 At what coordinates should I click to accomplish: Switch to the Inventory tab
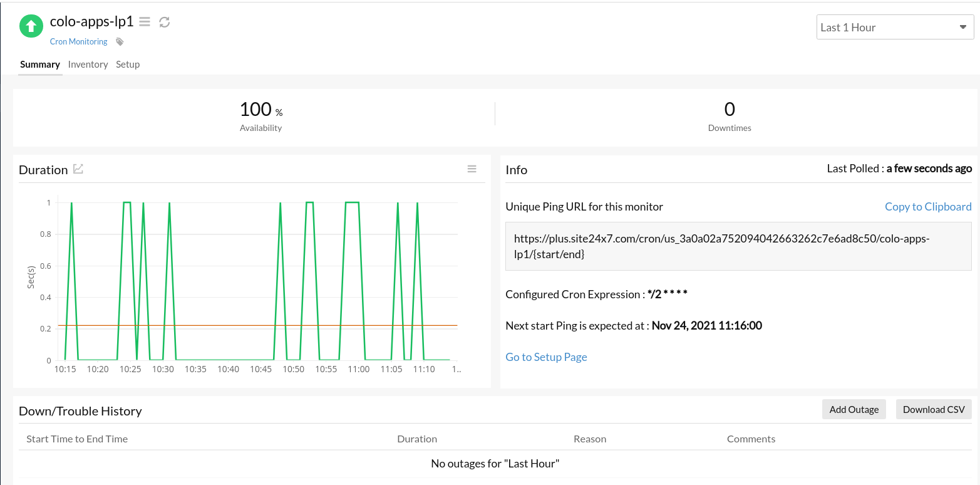88,64
